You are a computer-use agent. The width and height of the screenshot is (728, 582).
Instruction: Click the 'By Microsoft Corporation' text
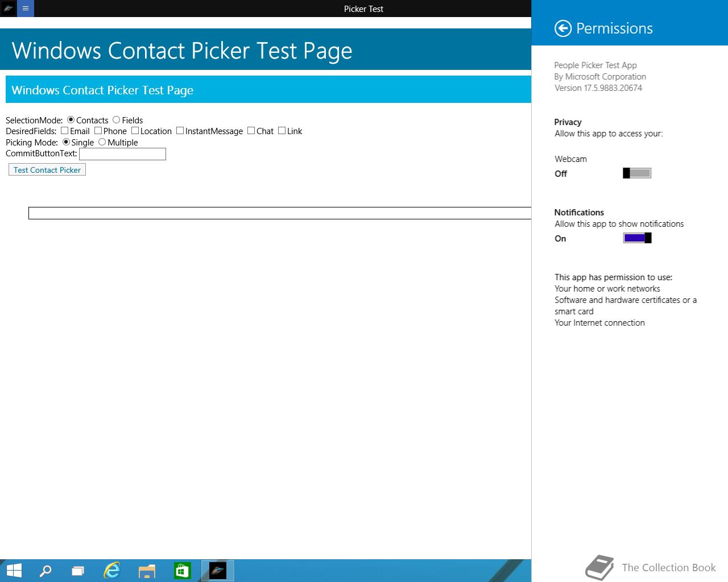click(x=600, y=77)
